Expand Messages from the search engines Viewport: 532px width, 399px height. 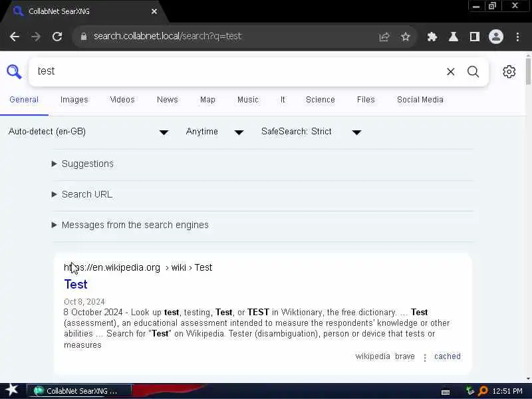(130, 225)
